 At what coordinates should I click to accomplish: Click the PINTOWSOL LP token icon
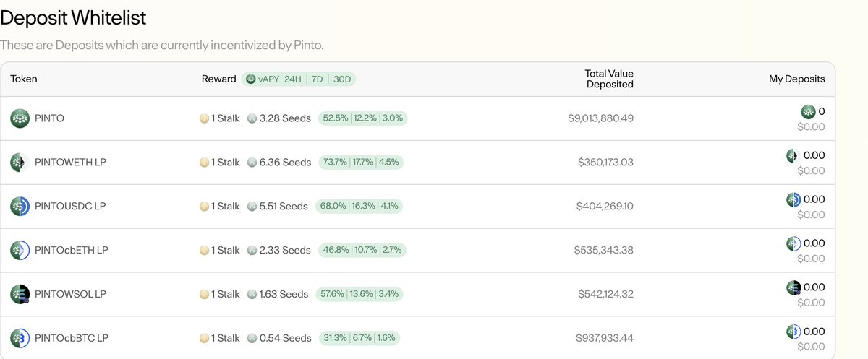click(x=20, y=295)
